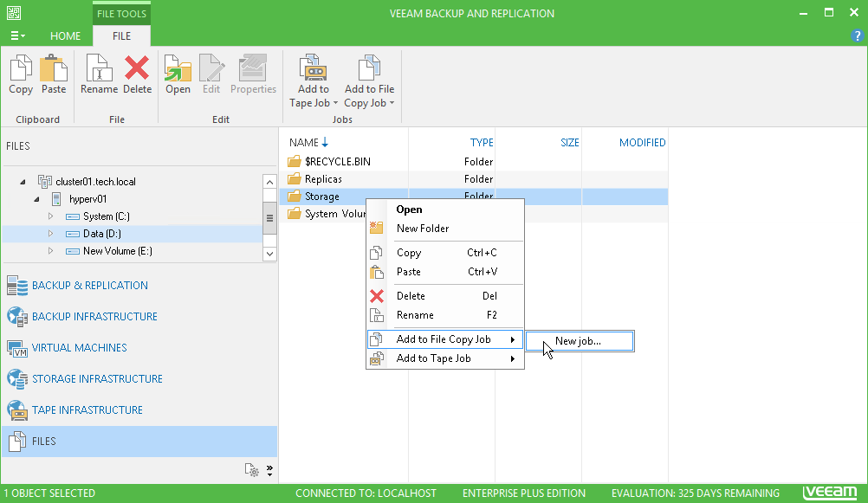Click the hyperv01 server icon
Image resolution: width=868 pixels, height=503 pixels.
(x=56, y=198)
